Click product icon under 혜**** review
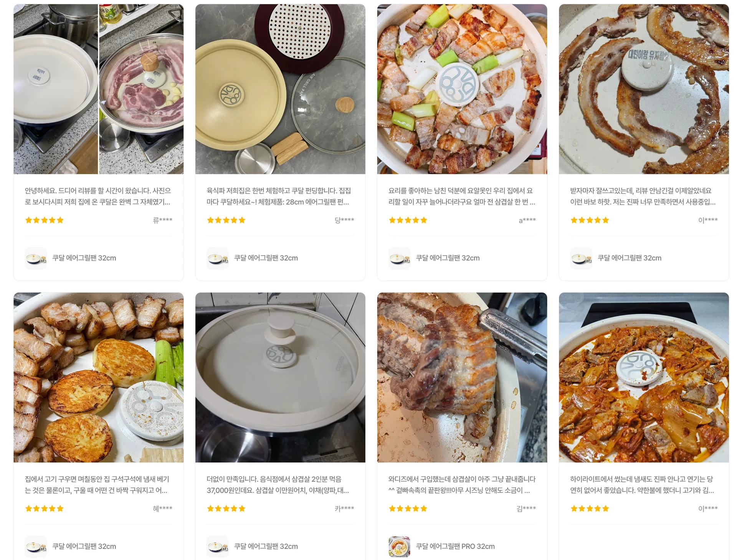Image resolution: width=737 pixels, height=560 pixels. pyautogui.click(x=36, y=546)
